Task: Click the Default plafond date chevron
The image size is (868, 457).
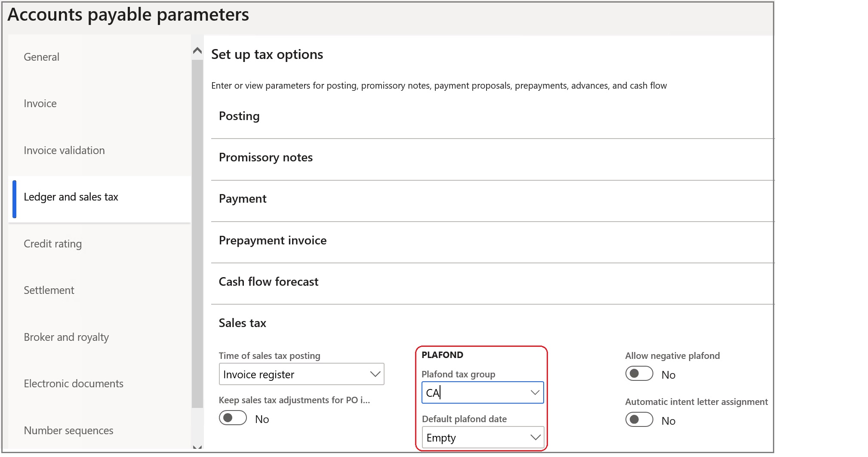Action: [536, 438]
